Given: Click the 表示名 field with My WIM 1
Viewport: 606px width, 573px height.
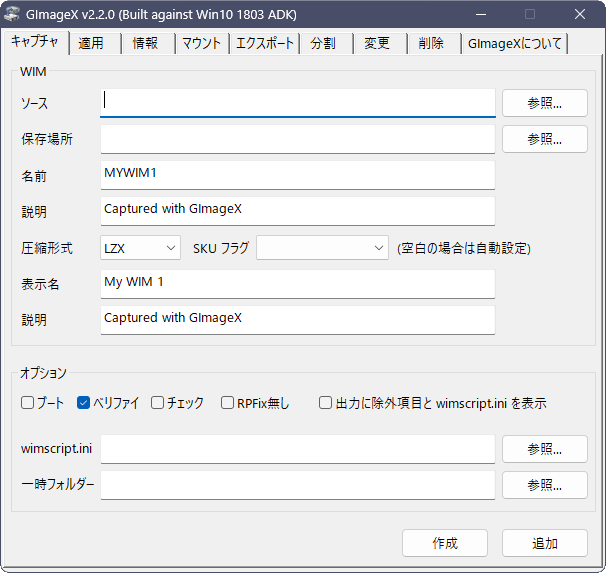Looking at the screenshot, I should pyautogui.click(x=298, y=284).
